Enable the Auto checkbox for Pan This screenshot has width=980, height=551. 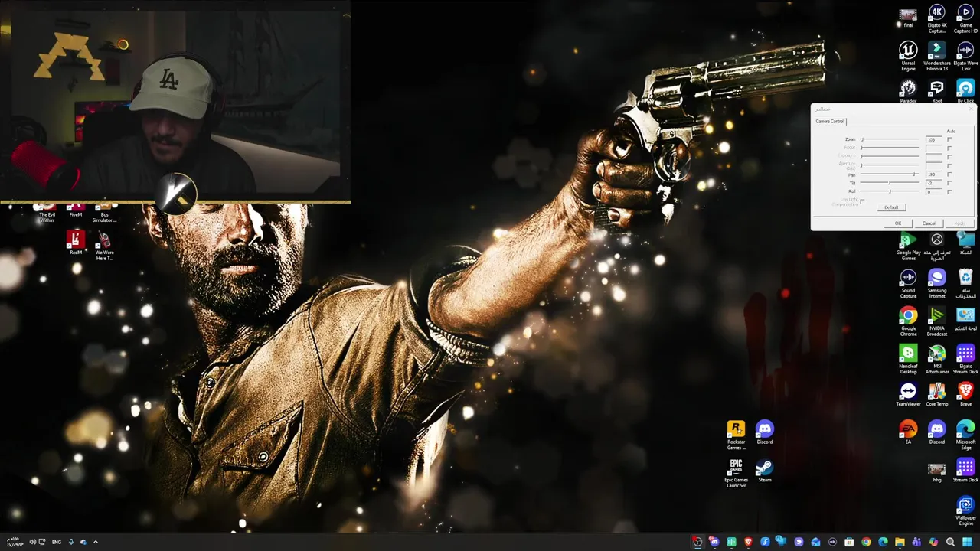coord(949,174)
